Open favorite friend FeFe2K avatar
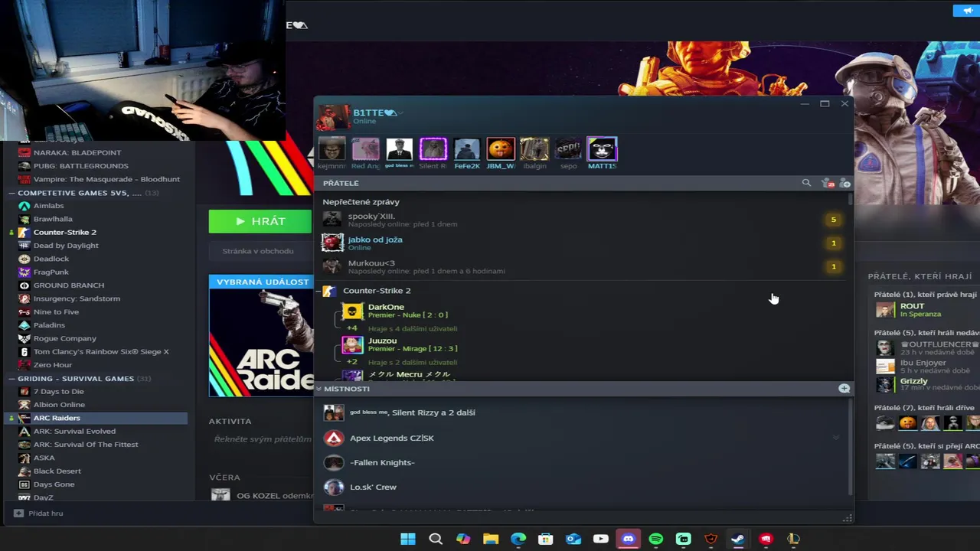Screen dimensions: 980x551 tap(466, 149)
